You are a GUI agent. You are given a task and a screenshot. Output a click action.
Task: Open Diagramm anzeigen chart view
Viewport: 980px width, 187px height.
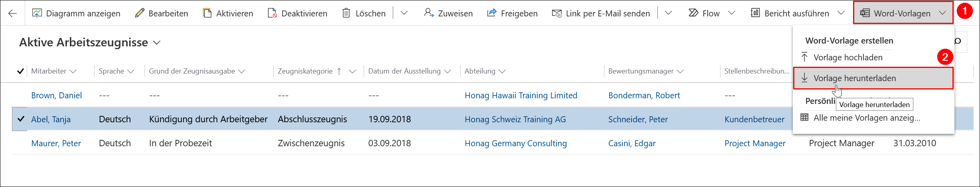point(76,13)
